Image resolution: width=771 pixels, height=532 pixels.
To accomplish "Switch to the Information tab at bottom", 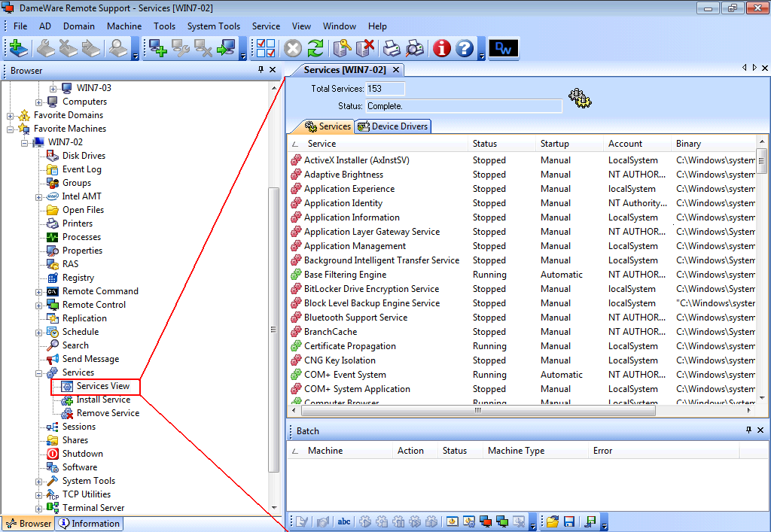I will click(89, 524).
